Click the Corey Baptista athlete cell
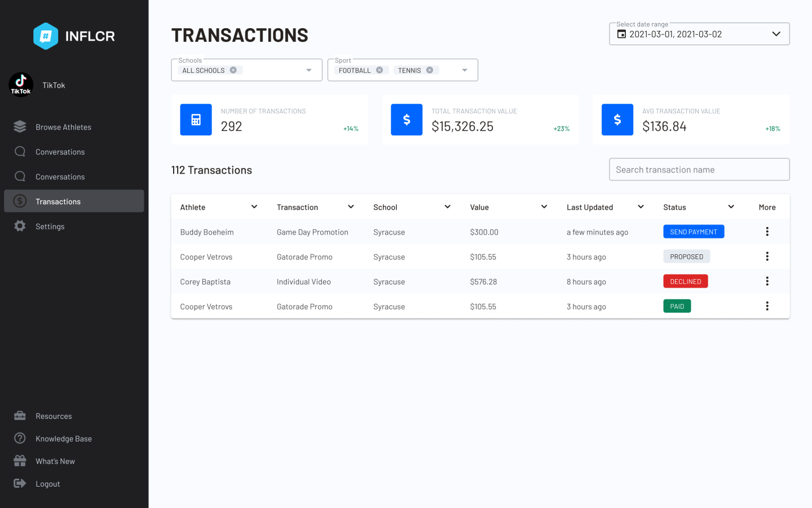Image resolution: width=812 pixels, height=508 pixels. [x=205, y=282]
